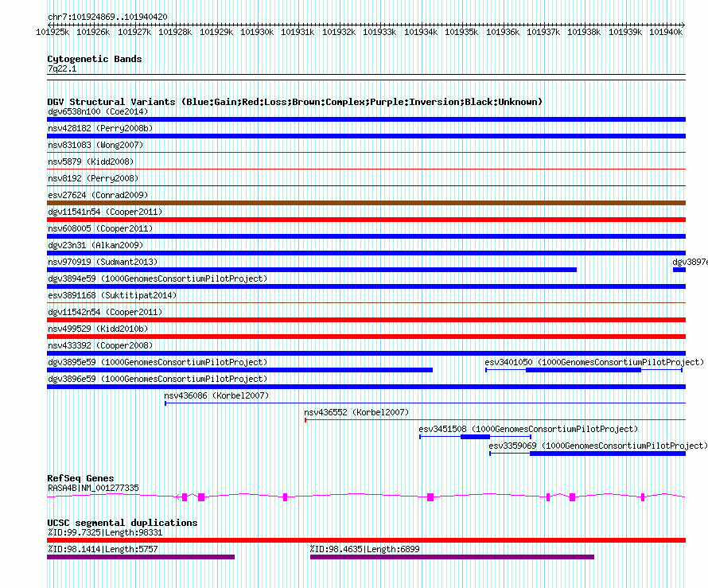
Task: Click the chr7:101924869..101940420 coordinate label
Action: click(x=107, y=17)
